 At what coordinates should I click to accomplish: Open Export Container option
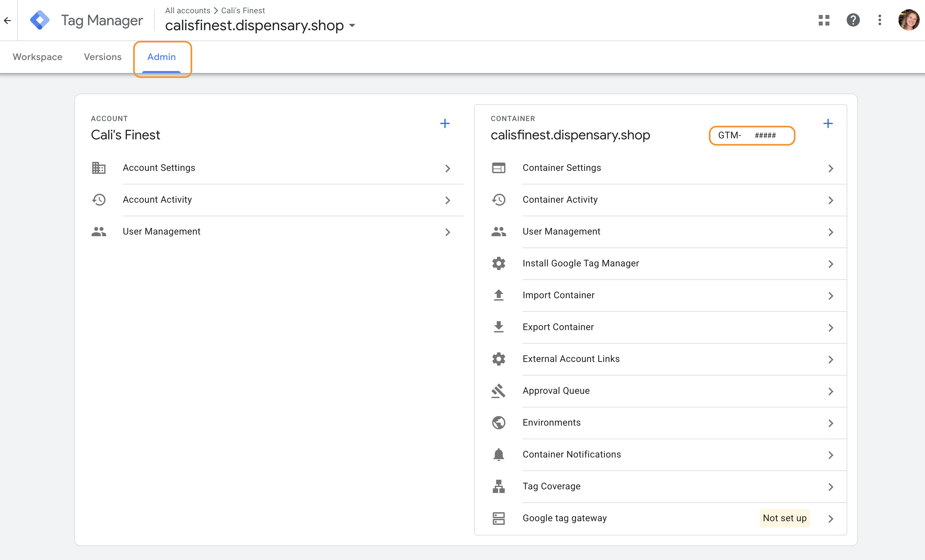pyautogui.click(x=558, y=327)
